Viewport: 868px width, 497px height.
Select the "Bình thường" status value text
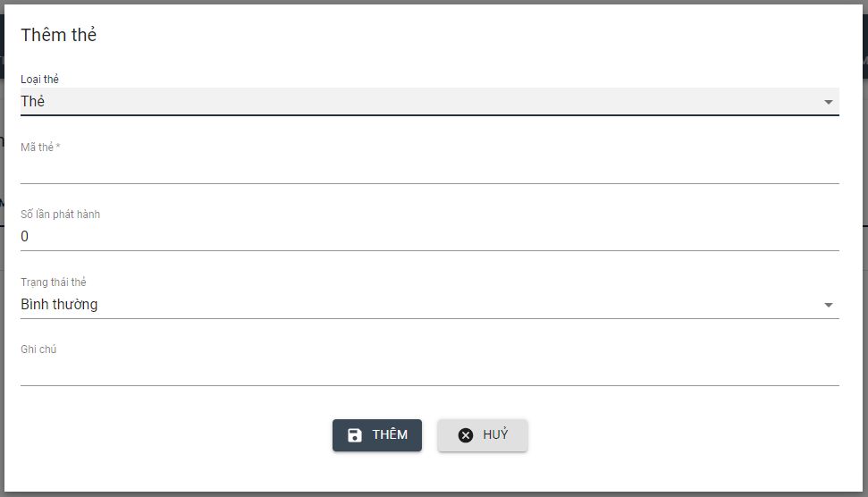(59, 305)
